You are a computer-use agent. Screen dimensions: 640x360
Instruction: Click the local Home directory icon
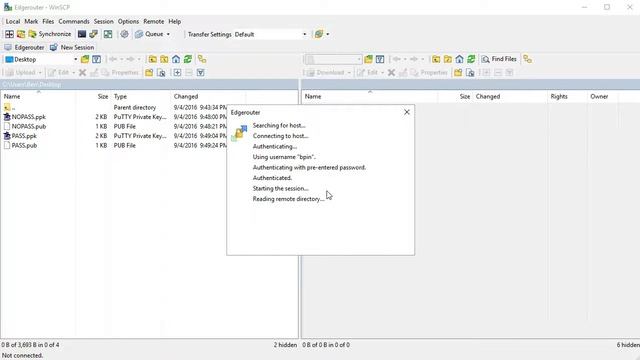tap(176, 60)
